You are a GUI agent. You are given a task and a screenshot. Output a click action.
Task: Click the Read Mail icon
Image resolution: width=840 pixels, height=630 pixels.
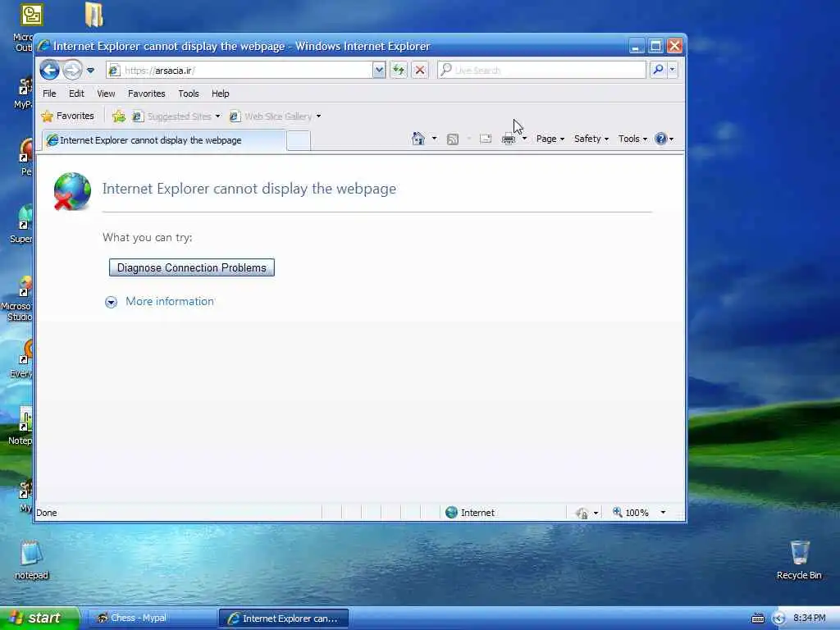coord(486,139)
